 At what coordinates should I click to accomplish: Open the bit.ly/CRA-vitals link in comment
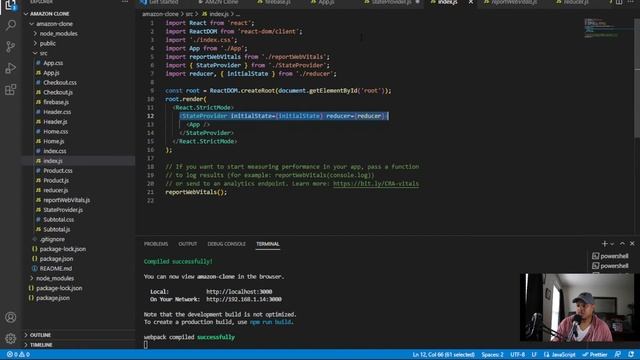(376, 184)
